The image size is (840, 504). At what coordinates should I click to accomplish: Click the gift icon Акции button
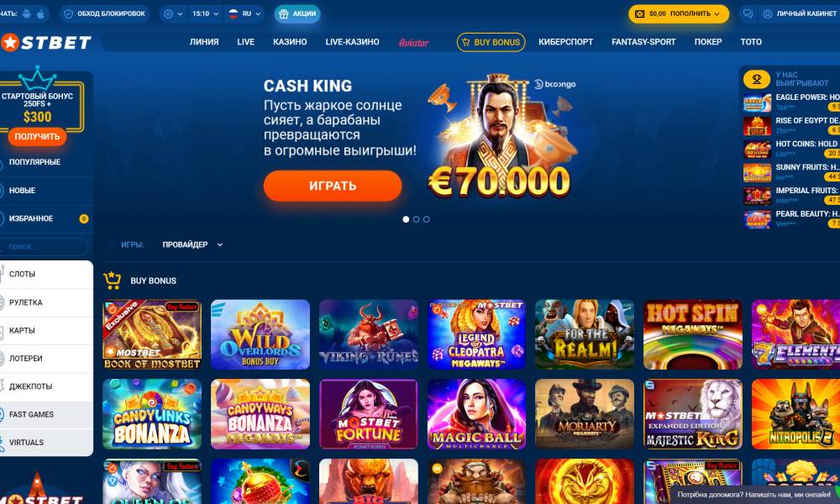pos(297,14)
